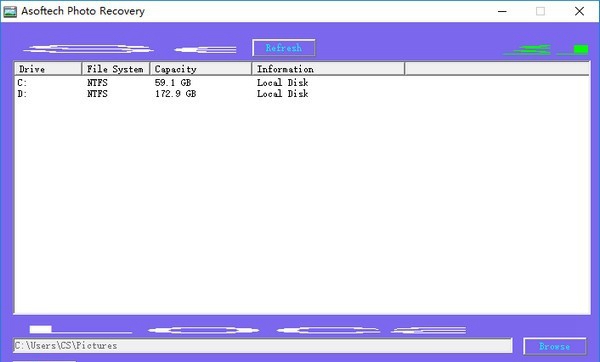
Task: Sort by the File System column header
Action: pyautogui.click(x=116, y=69)
